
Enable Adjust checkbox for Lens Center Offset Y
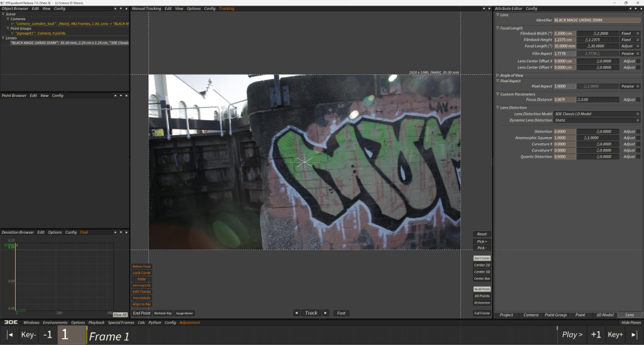(x=638, y=67)
